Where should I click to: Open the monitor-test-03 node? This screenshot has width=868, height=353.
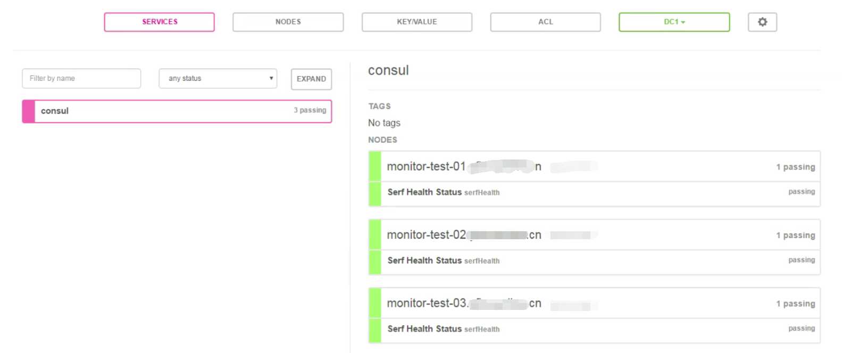(427, 304)
